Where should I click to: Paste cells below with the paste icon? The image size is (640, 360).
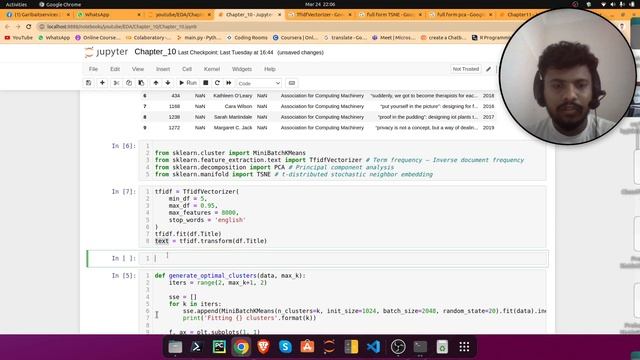point(141,83)
